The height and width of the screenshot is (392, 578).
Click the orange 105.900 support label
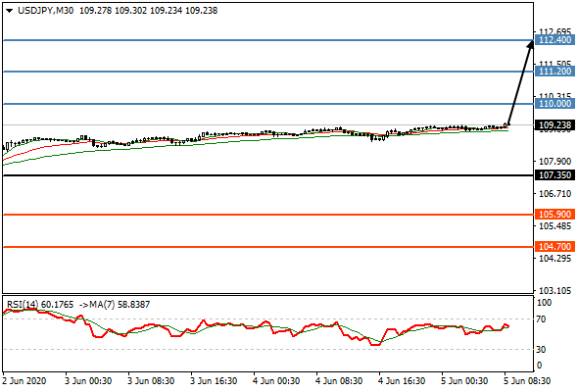click(x=554, y=215)
